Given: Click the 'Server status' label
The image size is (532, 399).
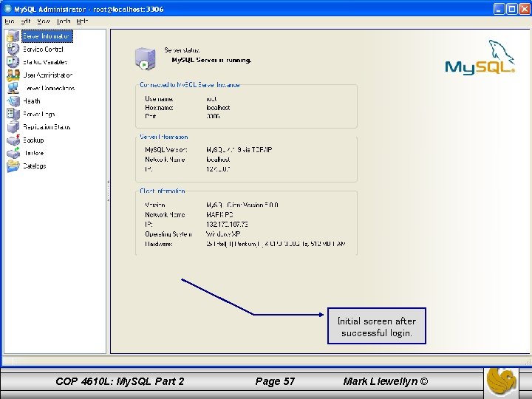Looking at the screenshot, I should (182, 50).
